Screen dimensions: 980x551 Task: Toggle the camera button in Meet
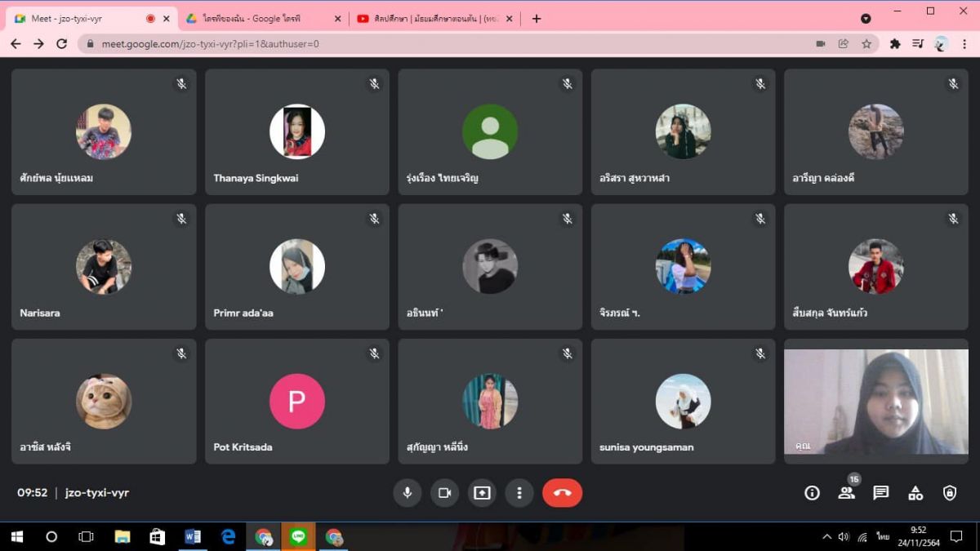coord(444,493)
